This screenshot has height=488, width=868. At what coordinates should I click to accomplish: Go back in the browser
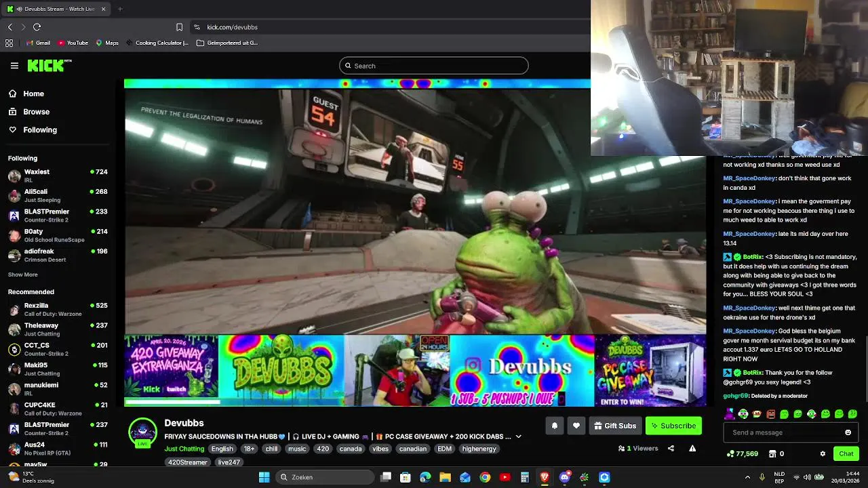coord(10,27)
